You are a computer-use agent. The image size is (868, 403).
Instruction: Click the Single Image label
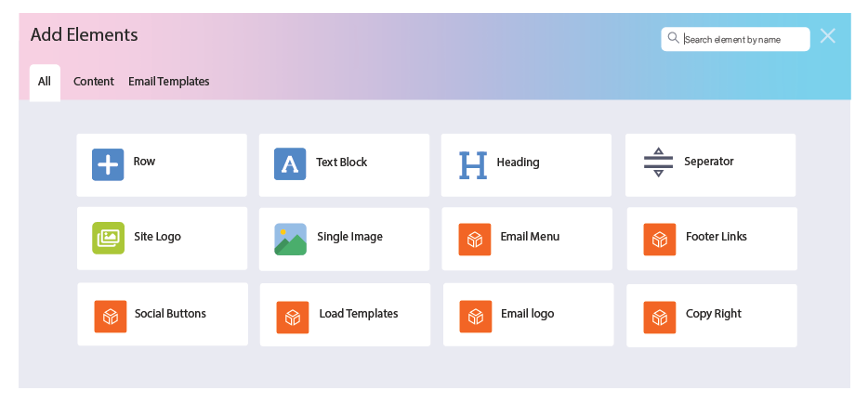[x=349, y=237]
